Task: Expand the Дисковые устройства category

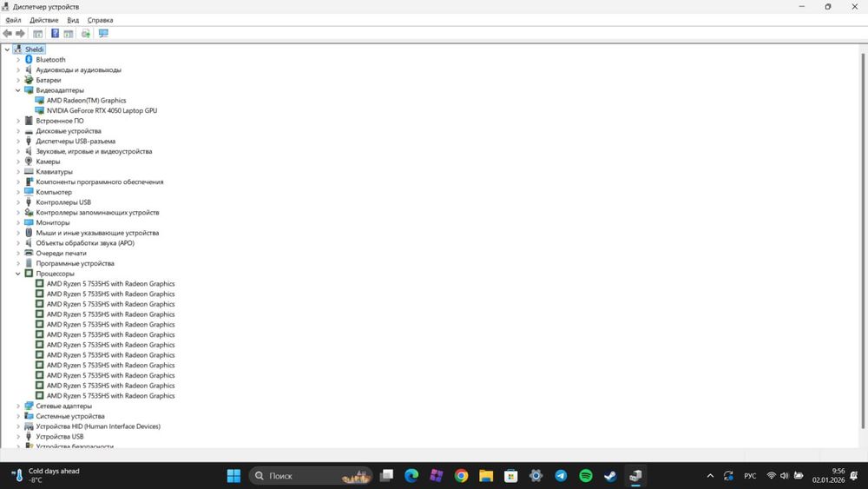Action: [x=17, y=130]
